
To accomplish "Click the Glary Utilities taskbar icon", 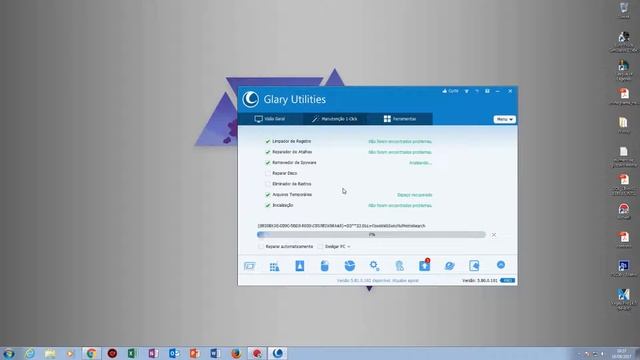I will click(278, 353).
